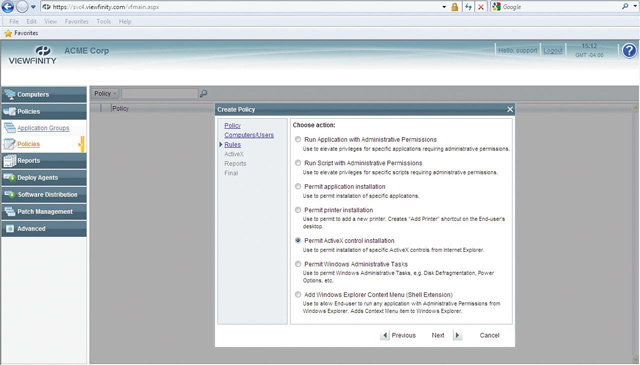
Task: Open the Tools menu
Action: [x=104, y=22]
